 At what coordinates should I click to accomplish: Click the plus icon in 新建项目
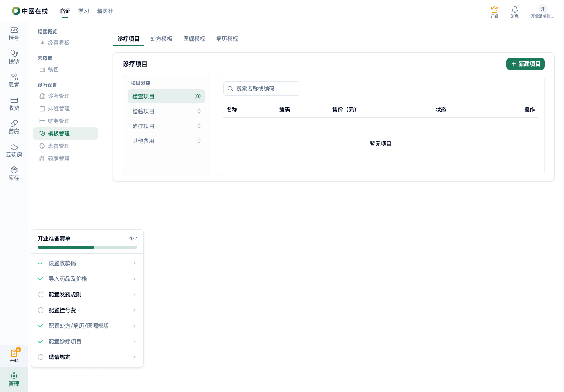tap(514, 64)
